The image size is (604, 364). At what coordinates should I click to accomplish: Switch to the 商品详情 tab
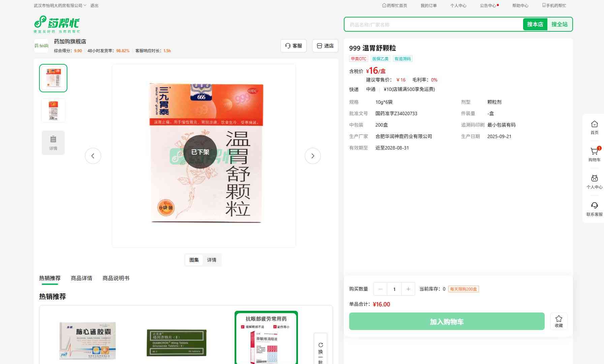click(81, 278)
